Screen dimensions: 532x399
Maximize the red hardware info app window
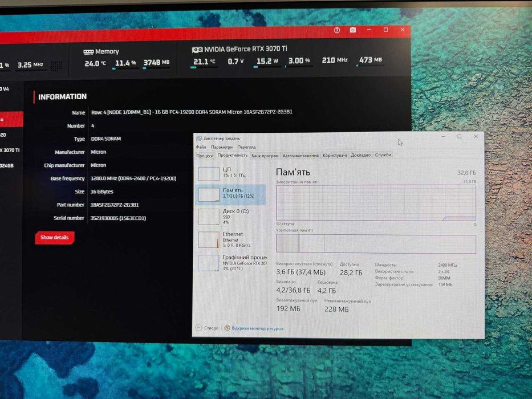[386, 30]
